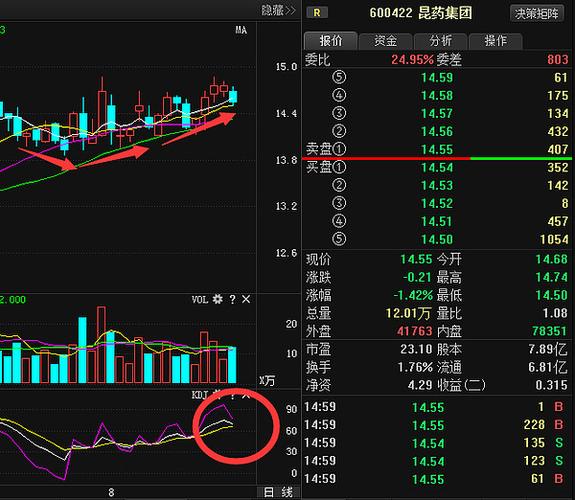This screenshot has width=575, height=500.
Task: Click the 卖盘① sell level marker
Action: pos(326,149)
